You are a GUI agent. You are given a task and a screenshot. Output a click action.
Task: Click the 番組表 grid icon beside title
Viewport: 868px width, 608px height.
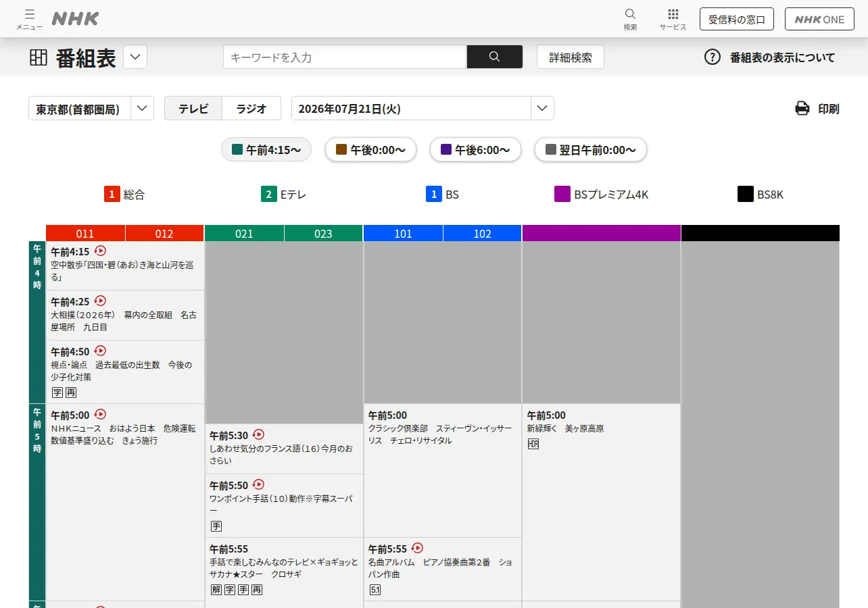pyautogui.click(x=39, y=57)
